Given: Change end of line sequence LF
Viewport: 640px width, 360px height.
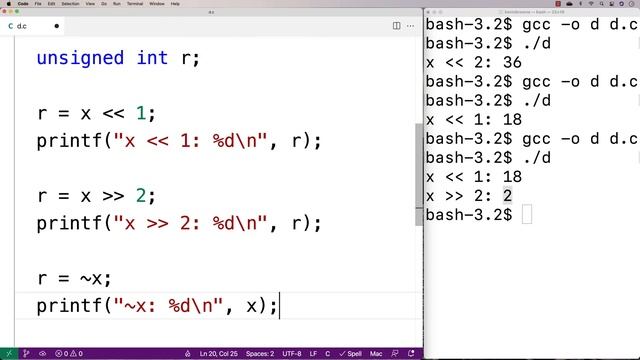Looking at the screenshot, I should [x=313, y=353].
